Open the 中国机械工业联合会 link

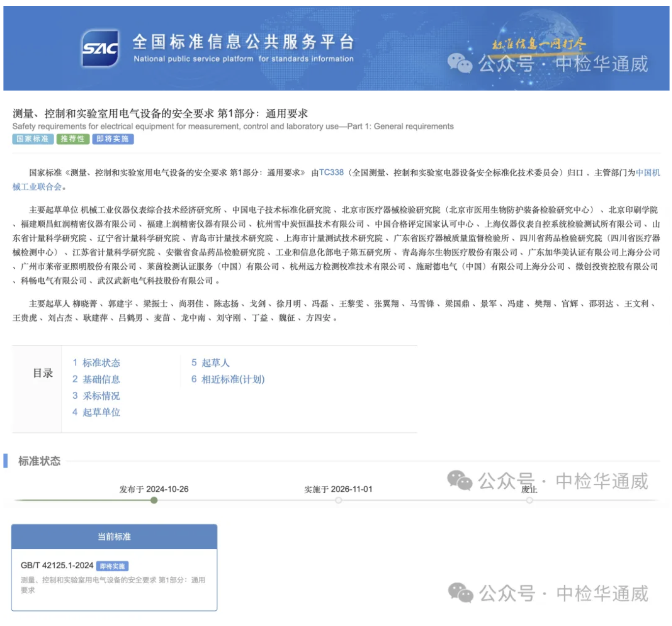(x=647, y=173)
